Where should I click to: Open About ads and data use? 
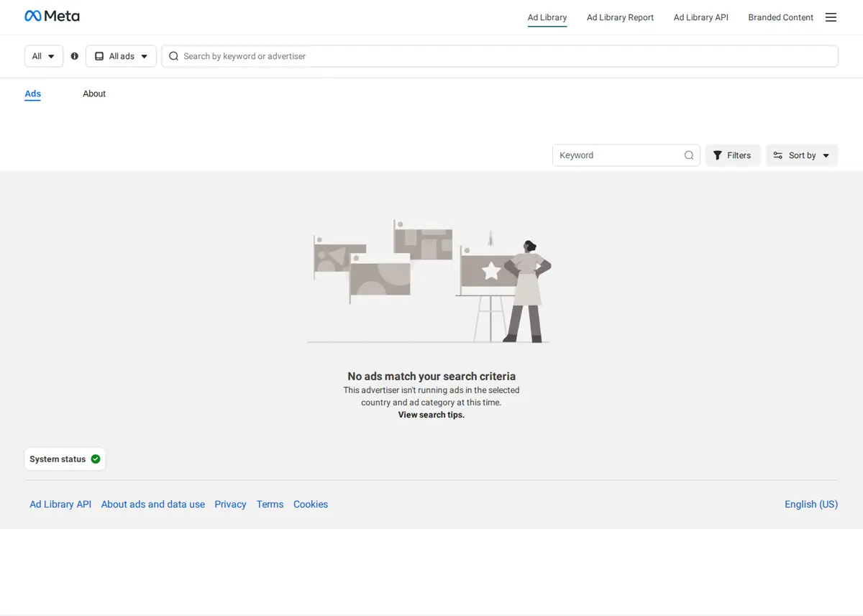pos(153,505)
